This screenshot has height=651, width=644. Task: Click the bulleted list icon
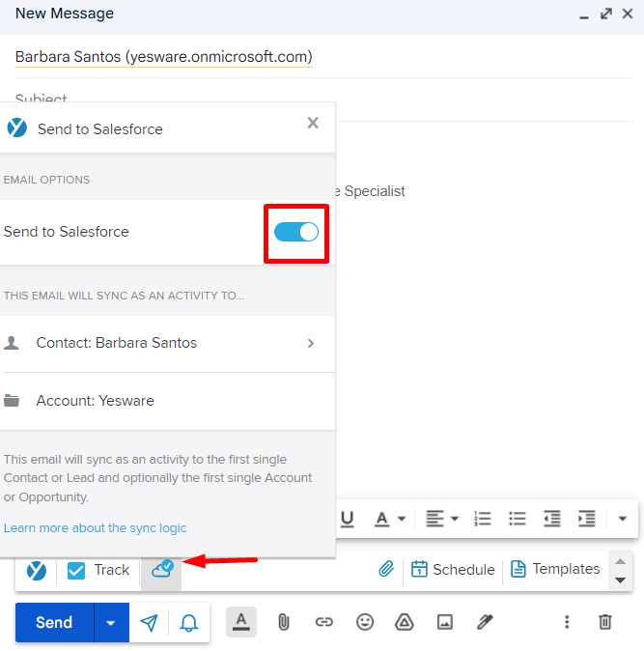[518, 519]
